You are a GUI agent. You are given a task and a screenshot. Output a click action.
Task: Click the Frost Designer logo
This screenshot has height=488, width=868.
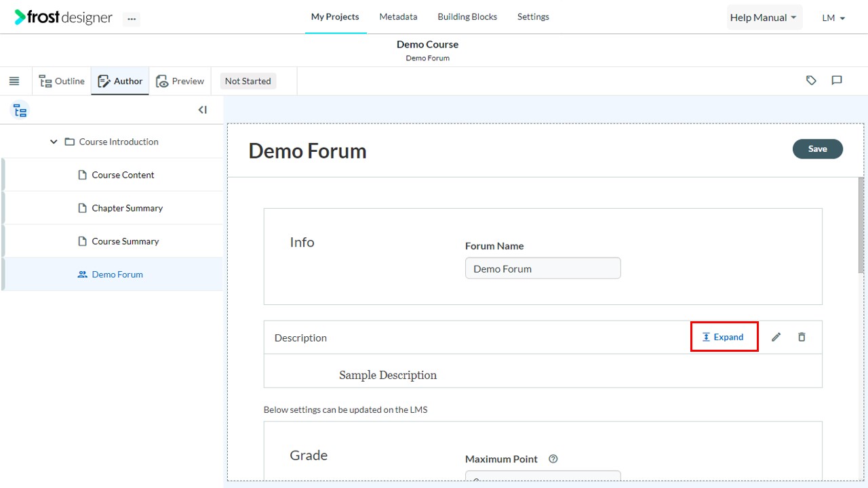tap(64, 18)
